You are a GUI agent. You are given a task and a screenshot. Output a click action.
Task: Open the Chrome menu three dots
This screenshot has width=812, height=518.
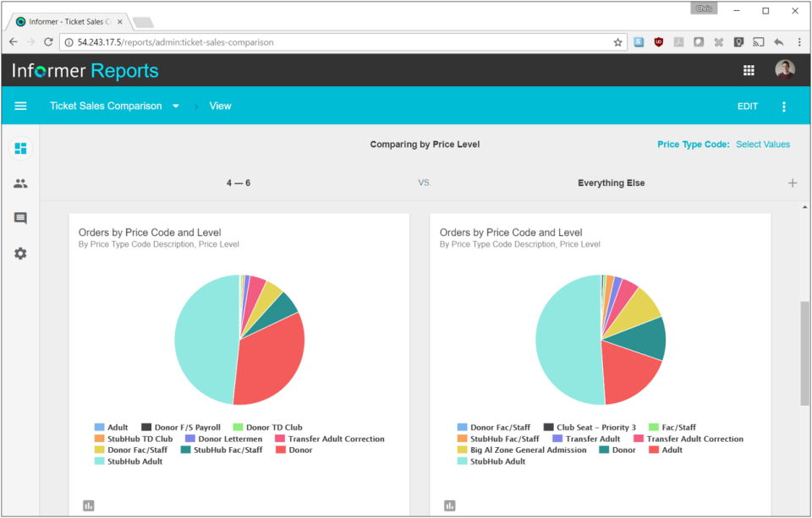point(799,42)
